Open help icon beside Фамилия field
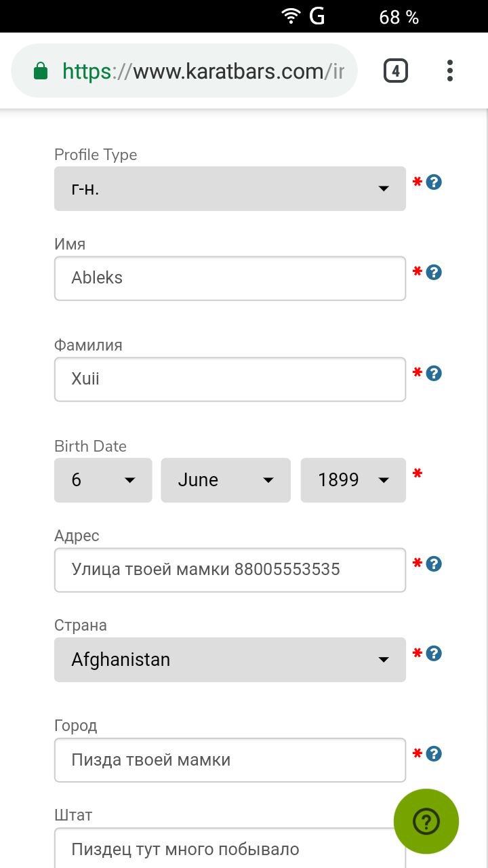 434,373
